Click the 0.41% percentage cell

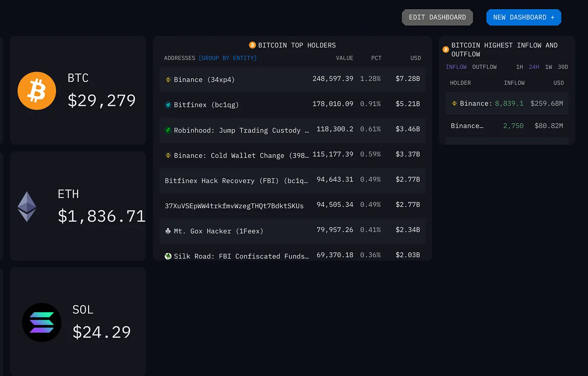point(370,230)
